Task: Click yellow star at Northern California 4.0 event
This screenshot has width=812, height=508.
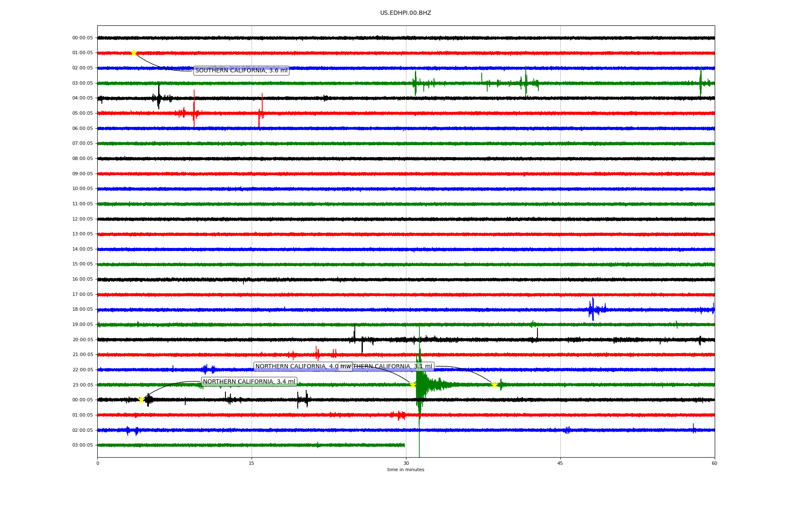Action: click(413, 385)
